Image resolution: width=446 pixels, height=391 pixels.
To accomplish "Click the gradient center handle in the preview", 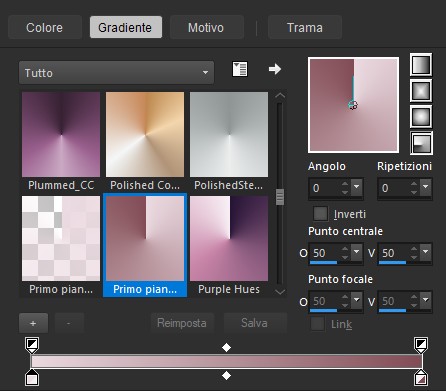I will [x=353, y=105].
